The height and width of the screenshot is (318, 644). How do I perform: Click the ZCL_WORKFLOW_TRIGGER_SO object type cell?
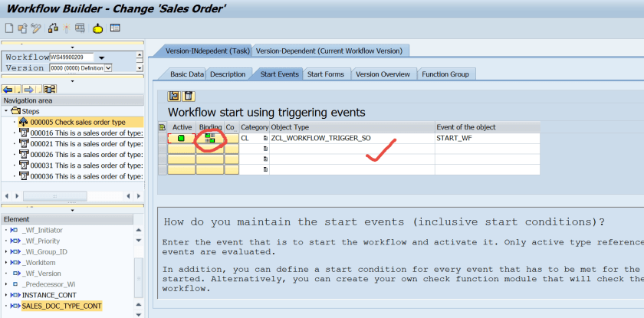coord(353,138)
